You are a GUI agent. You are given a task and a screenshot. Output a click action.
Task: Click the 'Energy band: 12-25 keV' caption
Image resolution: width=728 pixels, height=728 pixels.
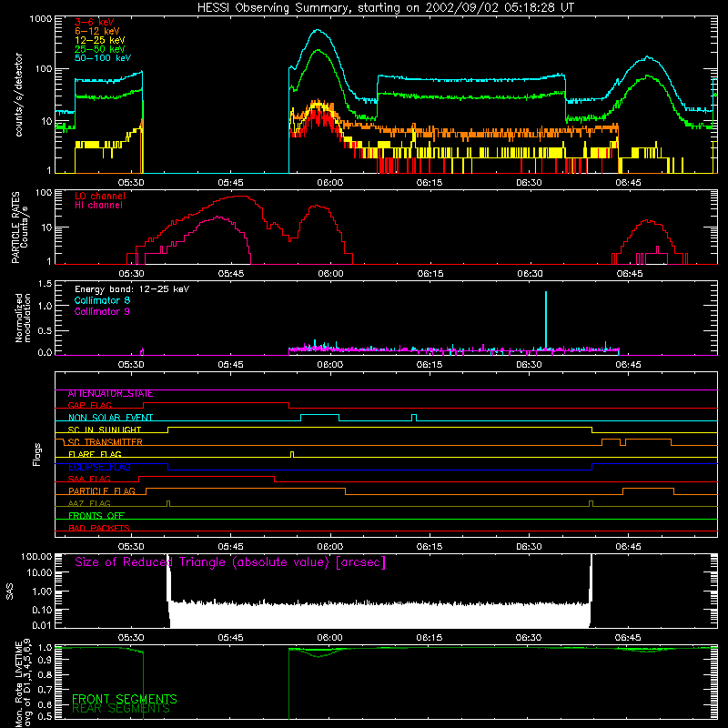click(132, 289)
